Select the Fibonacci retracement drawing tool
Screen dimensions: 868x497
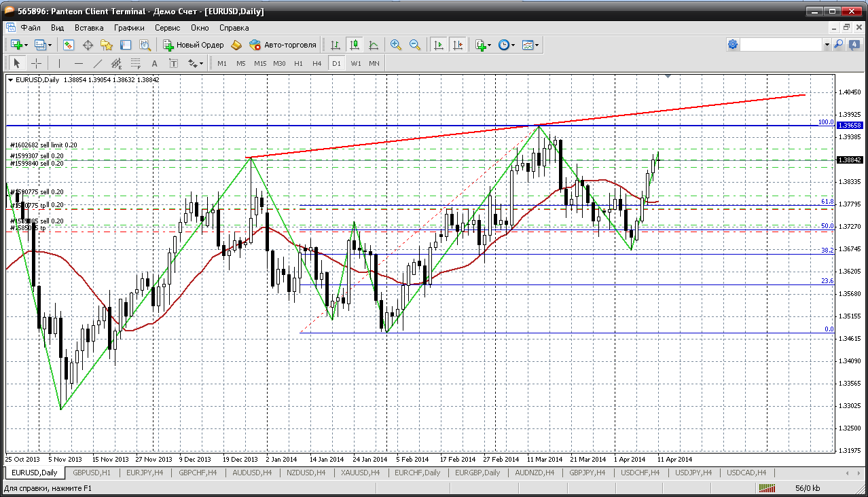coord(135,63)
